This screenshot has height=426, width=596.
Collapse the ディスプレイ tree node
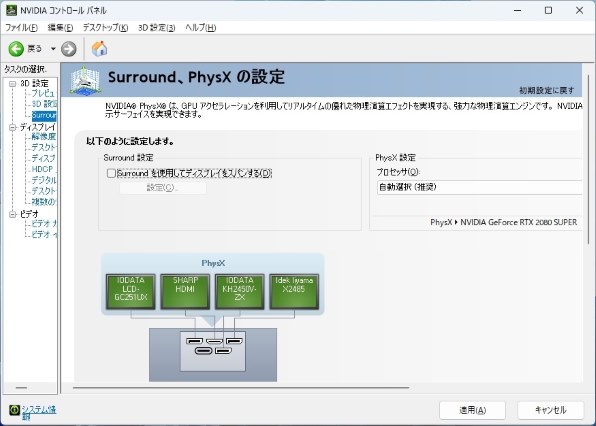pos(13,127)
